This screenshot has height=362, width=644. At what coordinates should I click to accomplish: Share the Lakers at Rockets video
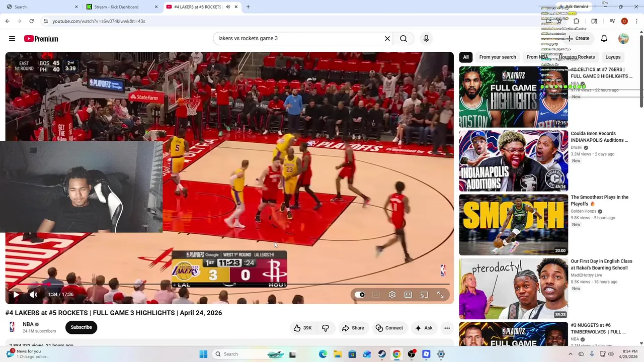tap(353, 328)
